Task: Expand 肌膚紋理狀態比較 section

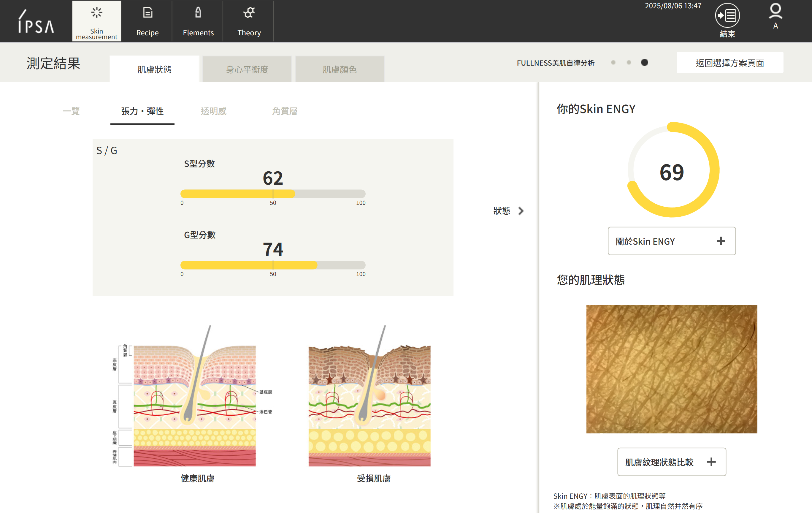Action: 671,461
